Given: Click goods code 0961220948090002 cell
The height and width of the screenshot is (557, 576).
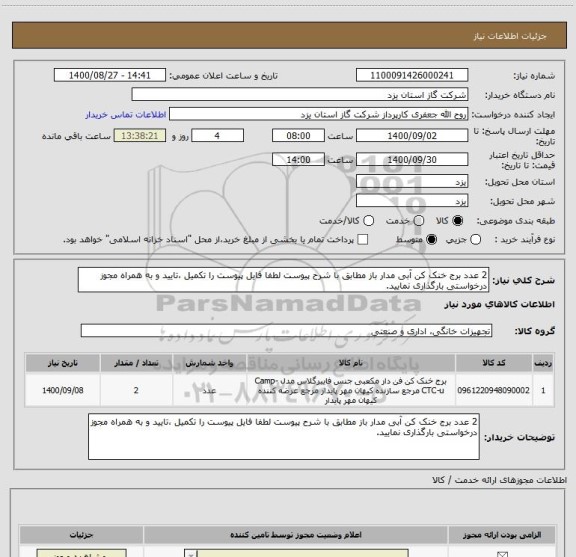Looking at the screenshot, I should [494, 390].
